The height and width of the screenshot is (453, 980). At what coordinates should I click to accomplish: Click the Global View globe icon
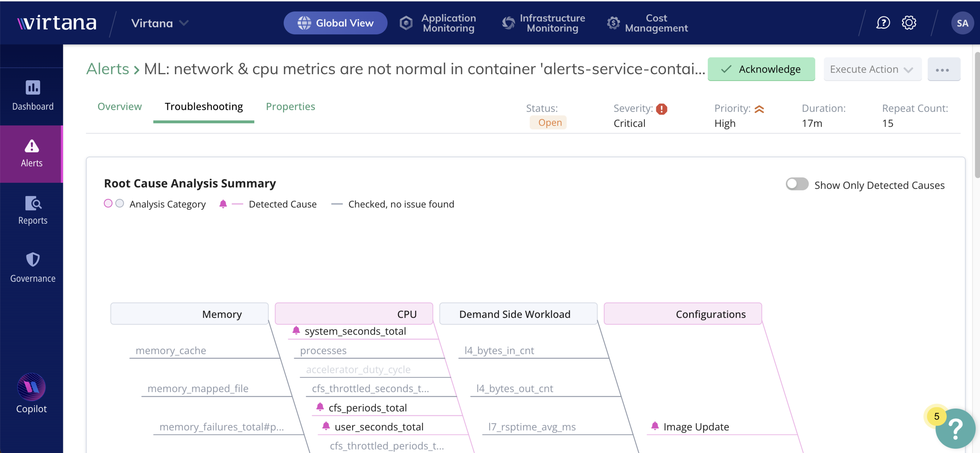tap(304, 23)
